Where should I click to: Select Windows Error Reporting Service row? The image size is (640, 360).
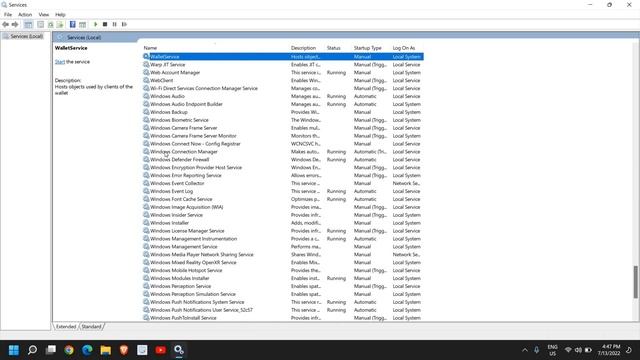(283, 175)
